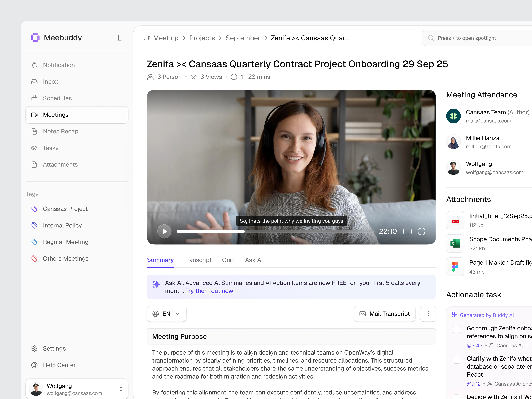Enter fullscreen video mode

(422, 231)
